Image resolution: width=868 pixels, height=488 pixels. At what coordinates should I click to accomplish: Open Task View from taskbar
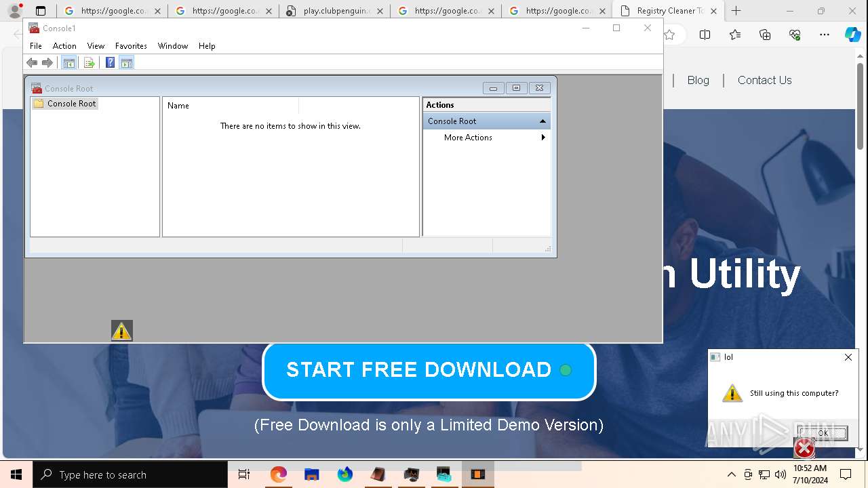point(244,474)
